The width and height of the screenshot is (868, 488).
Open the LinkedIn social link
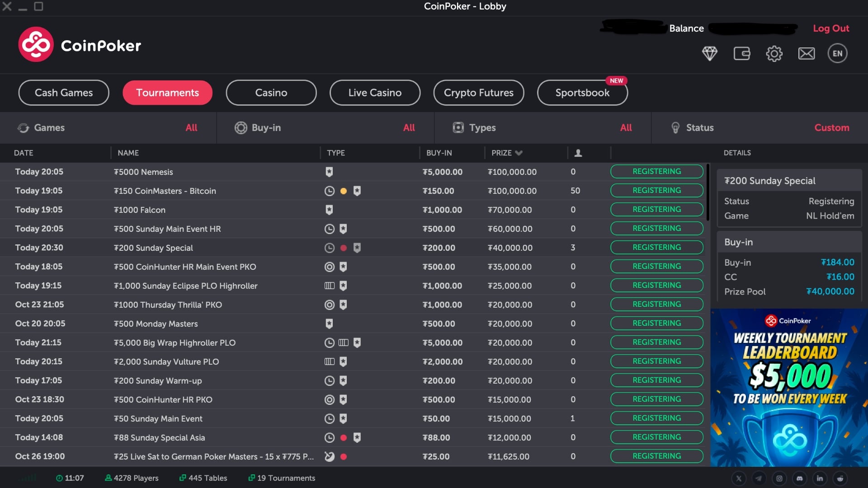point(820,478)
